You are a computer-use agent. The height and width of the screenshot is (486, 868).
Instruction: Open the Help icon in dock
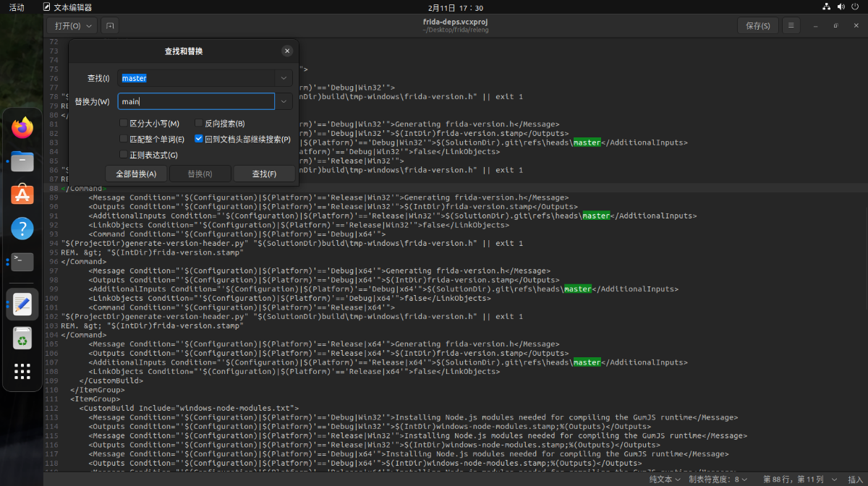pyautogui.click(x=22, y=229)
